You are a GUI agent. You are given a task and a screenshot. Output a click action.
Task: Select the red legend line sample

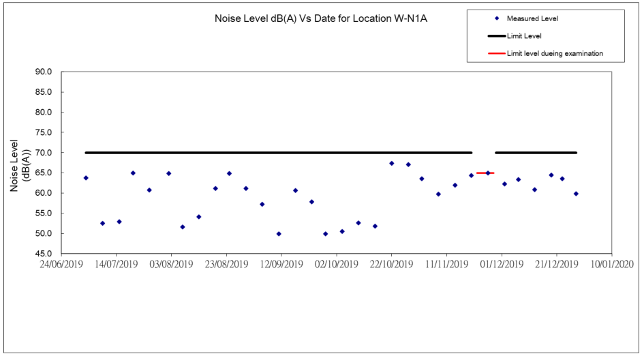pos(496,53)
